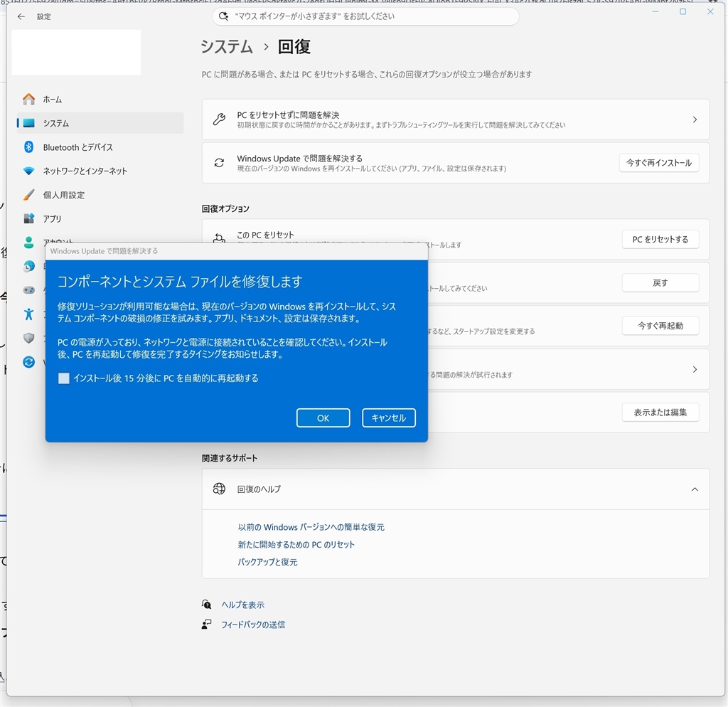Viewport: 728px width, 707px height.
Task: Open バックアップと復元 link
Action: [x=267, y=562]
